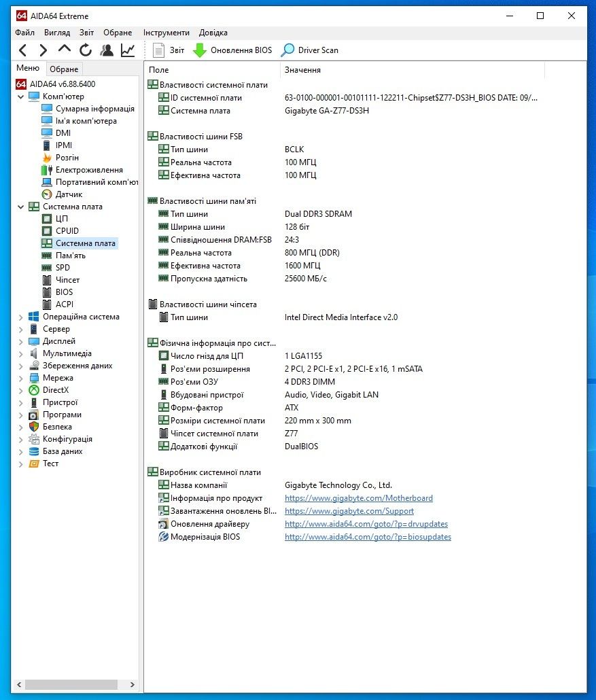Open gigabyte.com/Motherboard link
596x700 pixels.
pyautogui.click(x=359, y=497)
